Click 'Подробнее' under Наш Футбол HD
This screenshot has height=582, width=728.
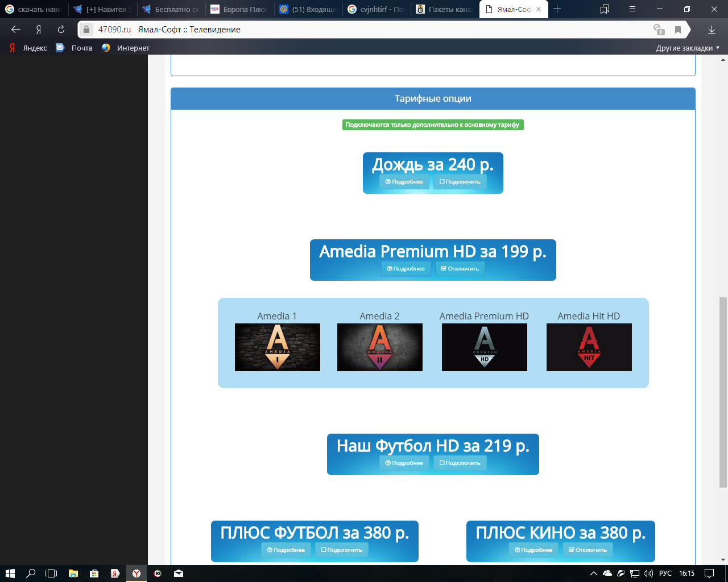pyautogui.click(x=404, y=463)
